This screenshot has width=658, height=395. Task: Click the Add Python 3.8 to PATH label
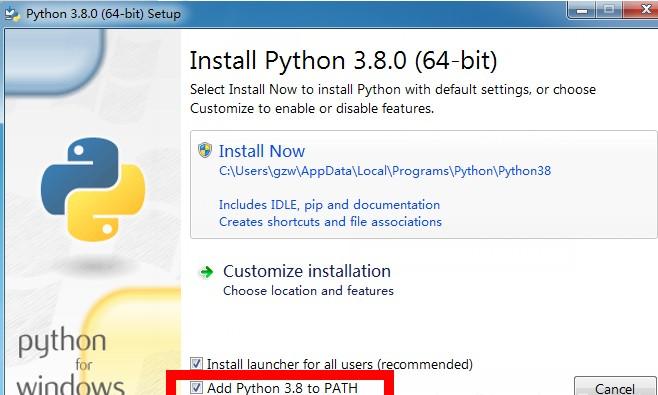point(282,388)
